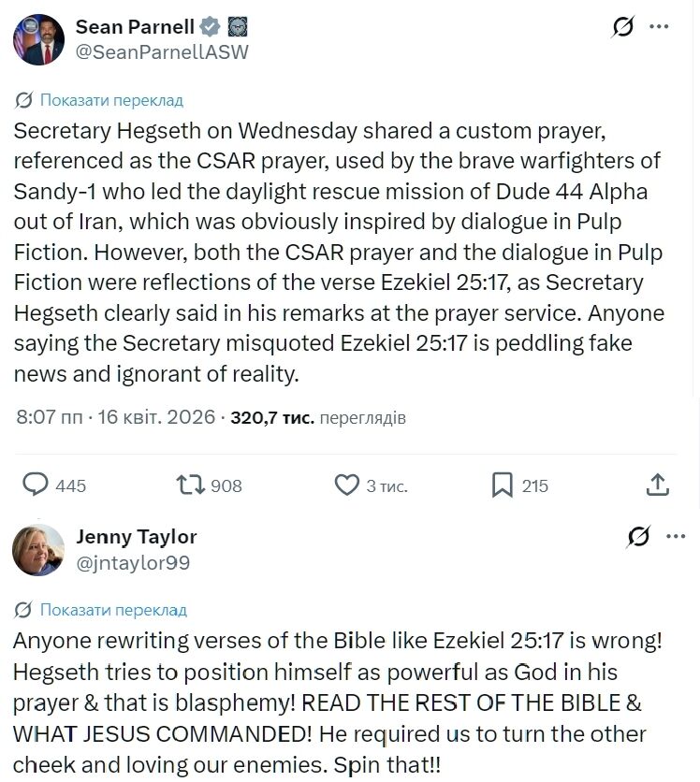Viewport: 700px width, 782px height.
Task: Open the three-dot menu on Sean Parnell's post
Action: coord(661,27)
